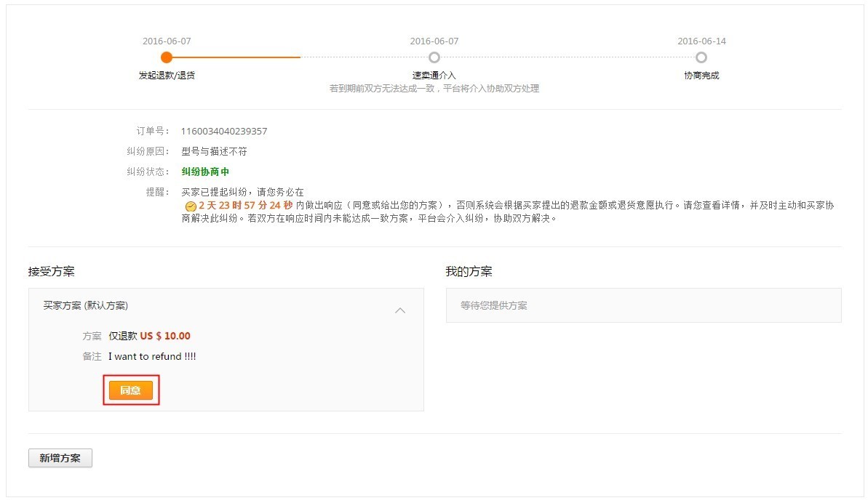The width and height of the screenshot is (868, 503).
Task: Click the 协商完成 milestone circle
Action: 701,57
